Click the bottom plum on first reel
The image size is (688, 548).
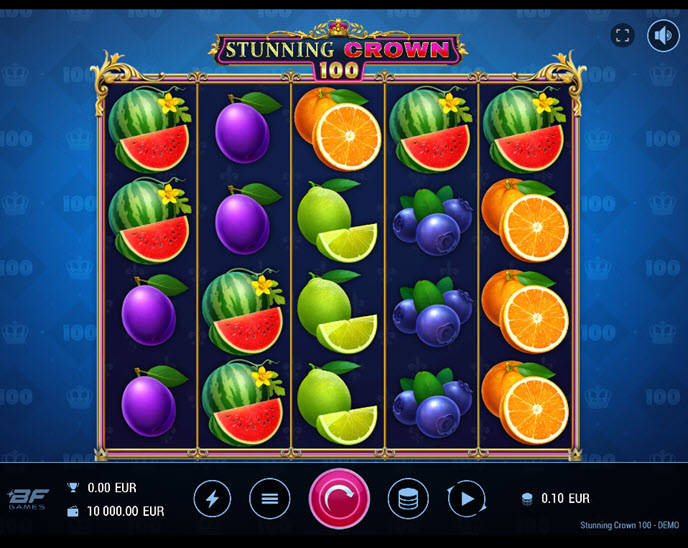[152, 401]
